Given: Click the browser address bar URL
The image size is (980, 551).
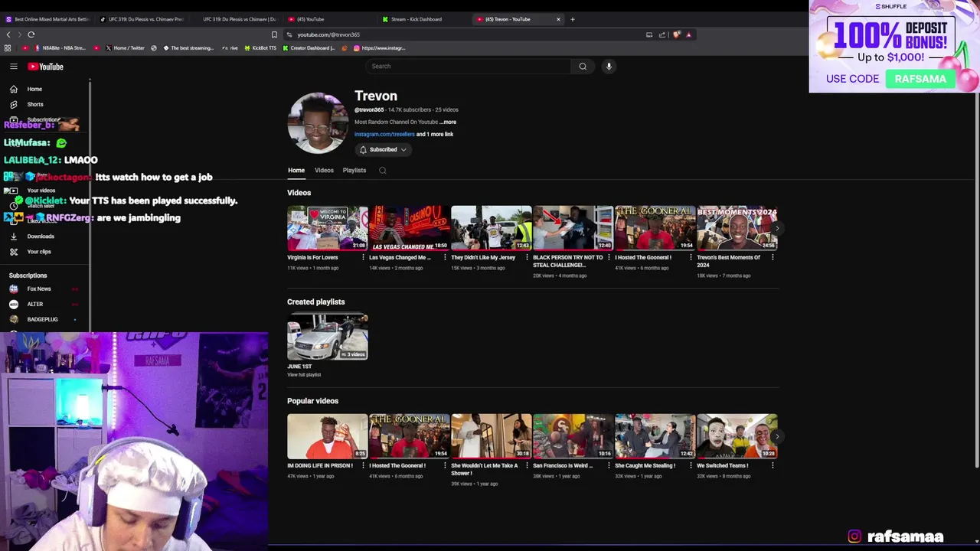Looking at the screenshot, I should [x=328, y=34].
